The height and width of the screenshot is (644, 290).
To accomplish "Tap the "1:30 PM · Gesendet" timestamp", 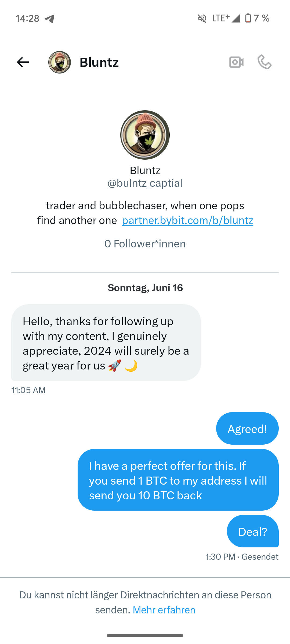I will point(242,557).
